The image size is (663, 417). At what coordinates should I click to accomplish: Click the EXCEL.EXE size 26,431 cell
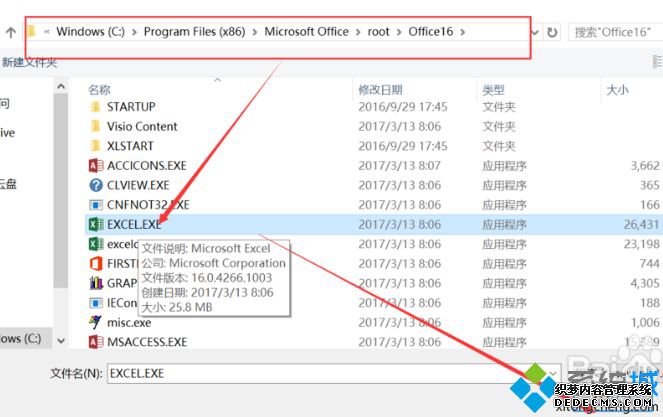[641, 224]
